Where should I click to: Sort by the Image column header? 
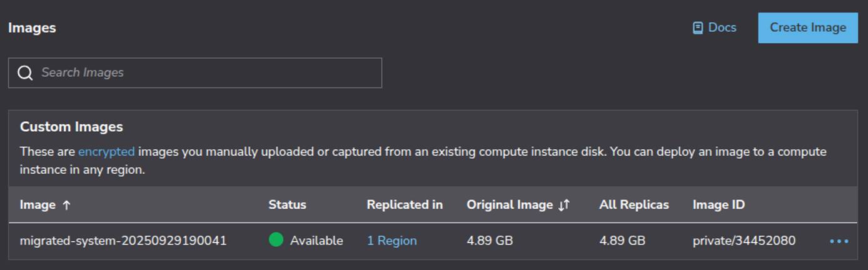[38, 205]
